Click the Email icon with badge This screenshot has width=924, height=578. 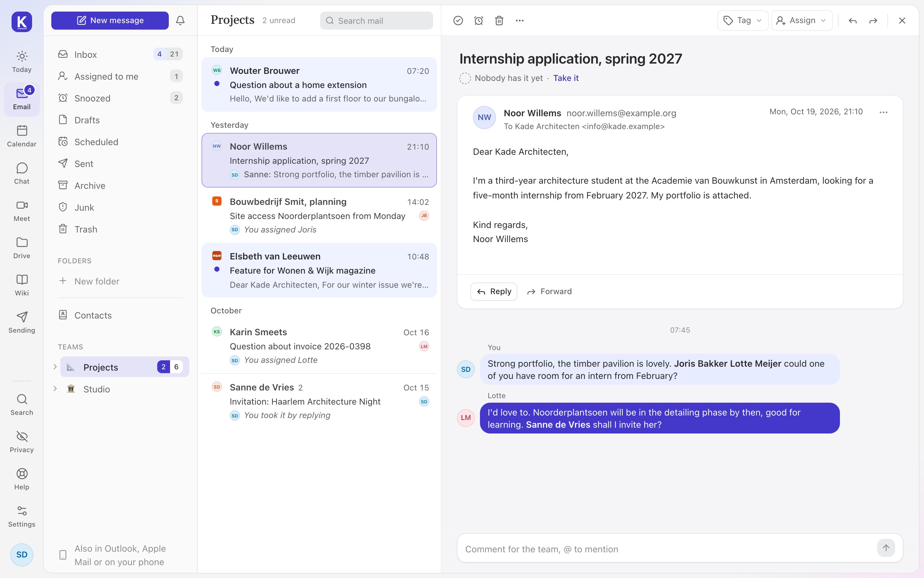coord(22,99)
